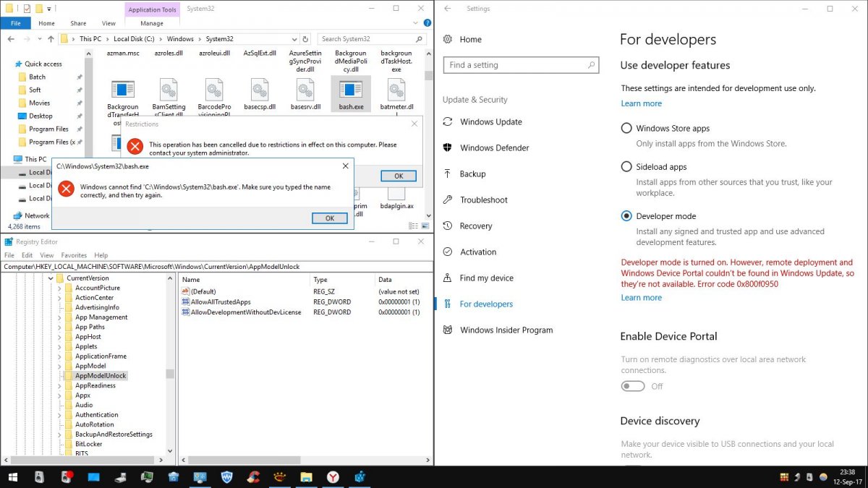This screenshot has width=868, height=488.
Task: Select the Sideload apps radio button
Action: tap(626, 166)
